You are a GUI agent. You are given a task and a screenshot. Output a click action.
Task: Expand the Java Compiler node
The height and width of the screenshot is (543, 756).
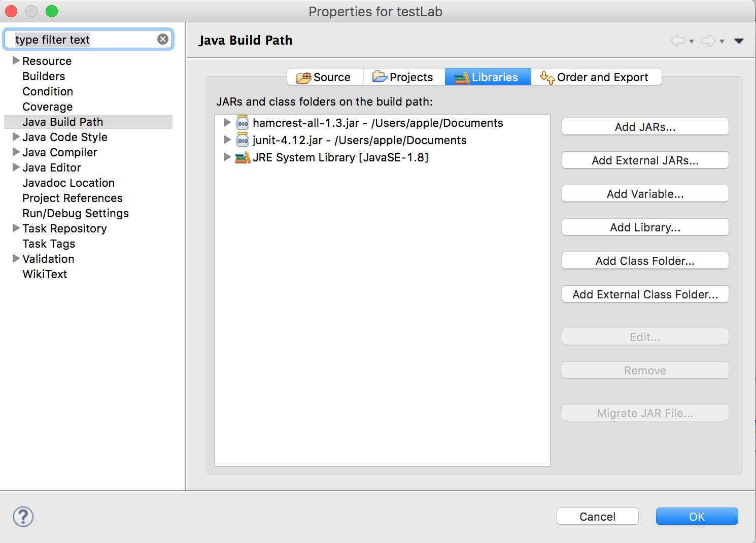coord(16,152)
